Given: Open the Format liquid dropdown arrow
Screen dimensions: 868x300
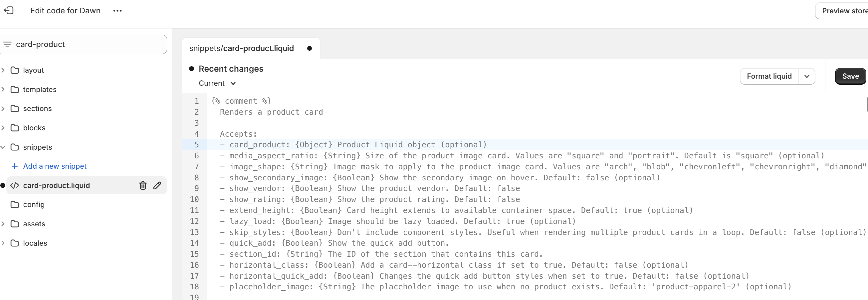Looking at the screenshot, I should coord(807,76).
